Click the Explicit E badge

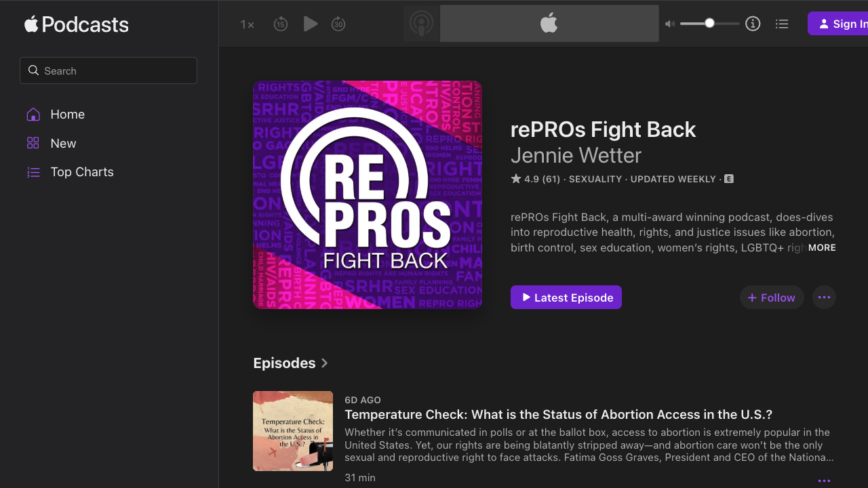[x=729, y=179]
